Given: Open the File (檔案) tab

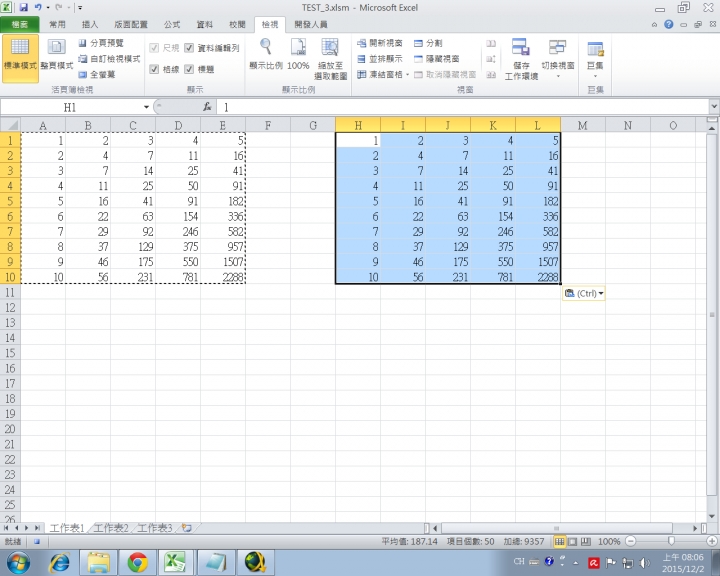Looking at the screenshot, I should (20, 25).
